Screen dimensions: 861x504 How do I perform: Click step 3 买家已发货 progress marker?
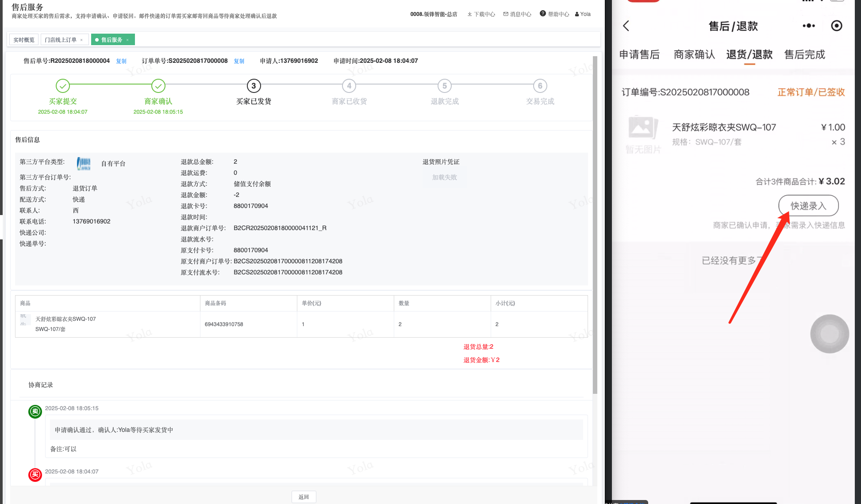tap(254, 86)
